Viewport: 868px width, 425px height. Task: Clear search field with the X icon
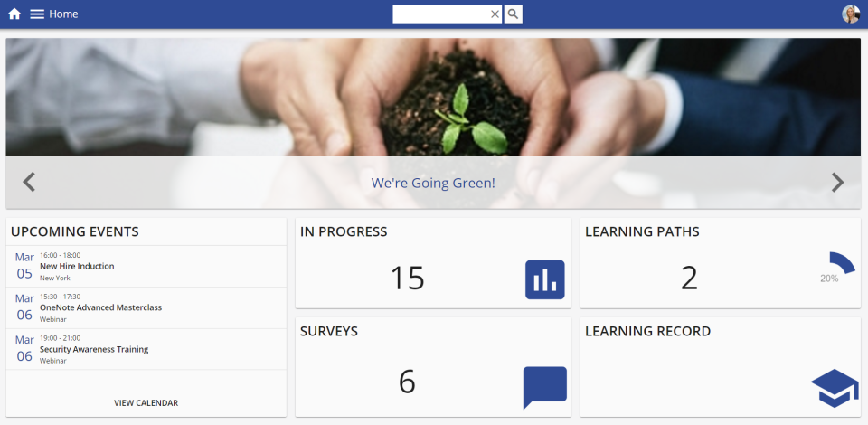495,14
